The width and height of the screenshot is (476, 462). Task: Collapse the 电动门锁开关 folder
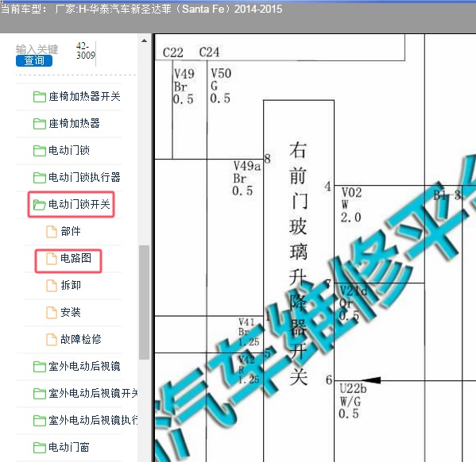coord(72,205)
